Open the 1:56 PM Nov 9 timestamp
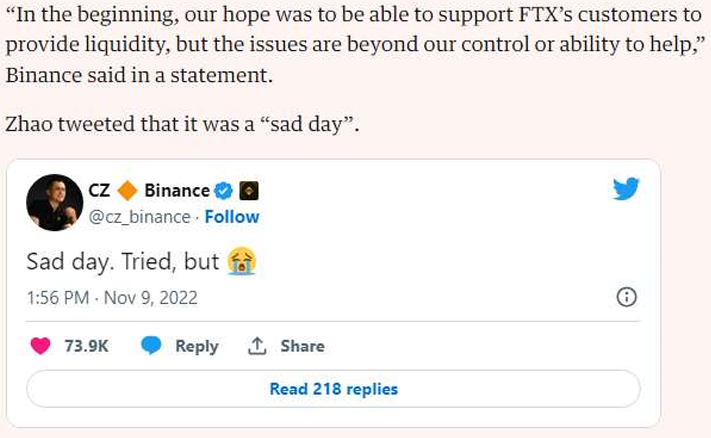This screenshot has height=438, width=711. point(112,297)
